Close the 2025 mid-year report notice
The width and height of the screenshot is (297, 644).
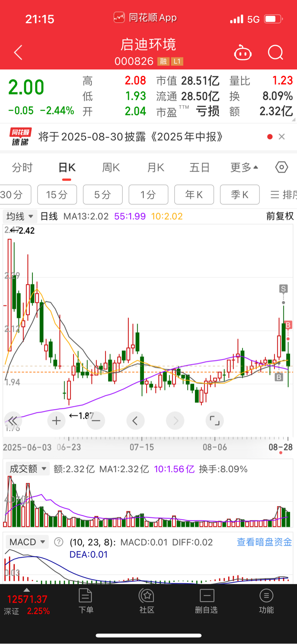(282, 137)
